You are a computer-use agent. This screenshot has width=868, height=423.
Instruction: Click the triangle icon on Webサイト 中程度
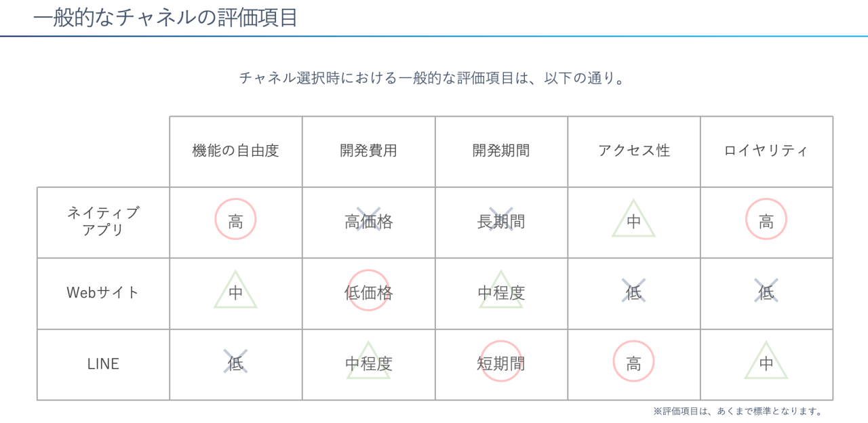[x=501, y=291]
